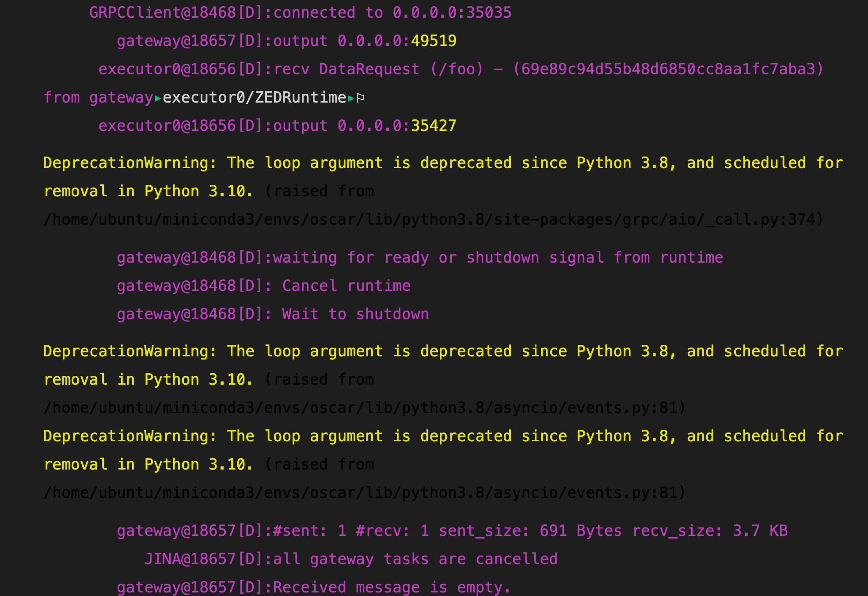Open the second asyncio/events.py:81 path
This screenshot has height=596, width=868.
pos(363,492)
